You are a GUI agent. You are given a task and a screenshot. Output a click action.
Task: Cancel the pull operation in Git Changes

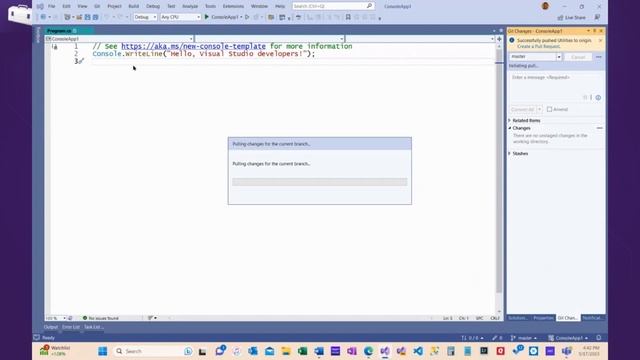point(578,57)
